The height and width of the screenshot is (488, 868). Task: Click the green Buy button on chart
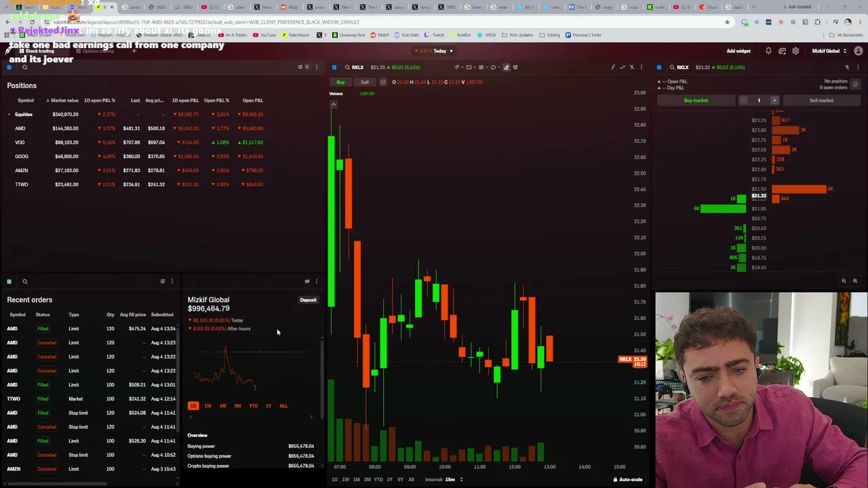coord(340,82)
